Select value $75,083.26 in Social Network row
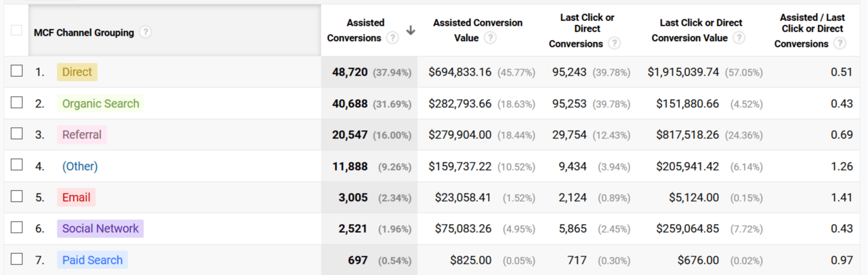 tap(463, 229)
